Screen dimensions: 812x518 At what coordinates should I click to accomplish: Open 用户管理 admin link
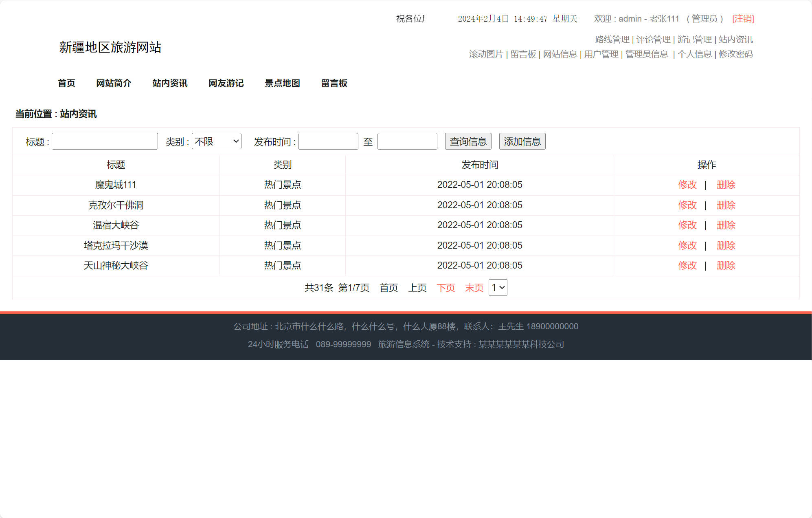tap(601, 54)
